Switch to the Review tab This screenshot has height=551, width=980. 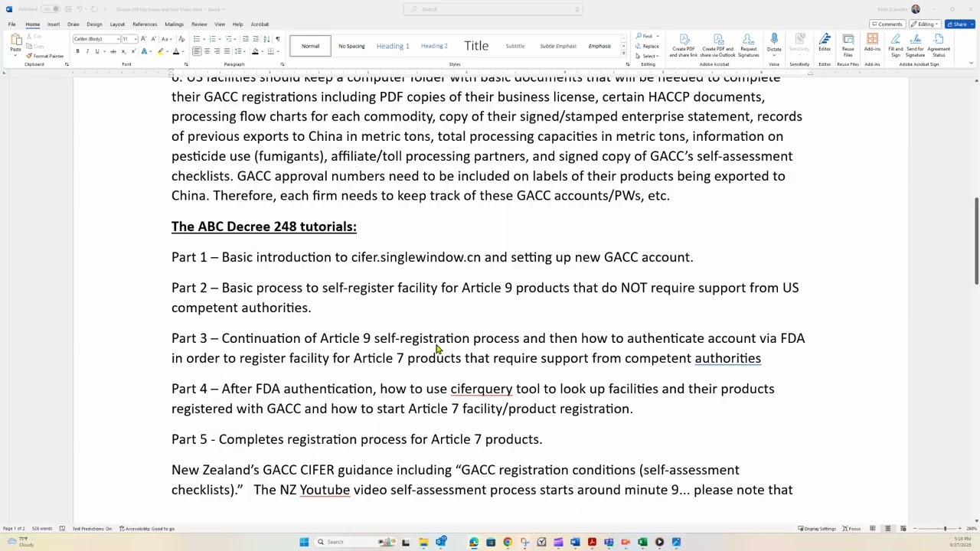click(199, 24)
